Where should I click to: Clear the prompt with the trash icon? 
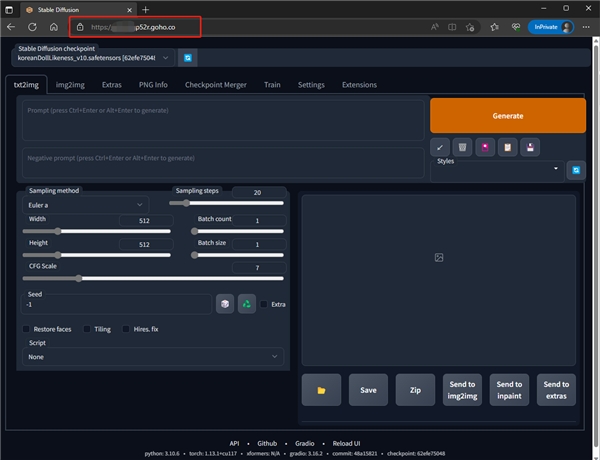[x=462, y=147]
